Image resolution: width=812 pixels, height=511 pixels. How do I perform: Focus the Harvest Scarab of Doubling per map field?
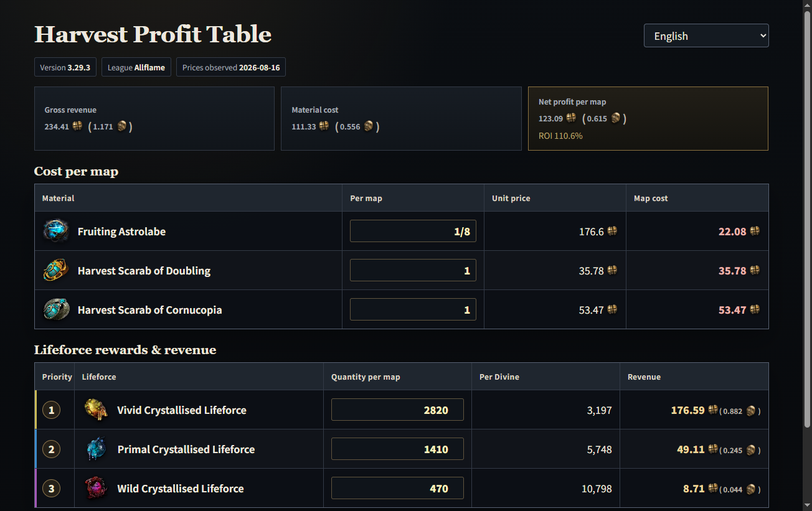413,270
